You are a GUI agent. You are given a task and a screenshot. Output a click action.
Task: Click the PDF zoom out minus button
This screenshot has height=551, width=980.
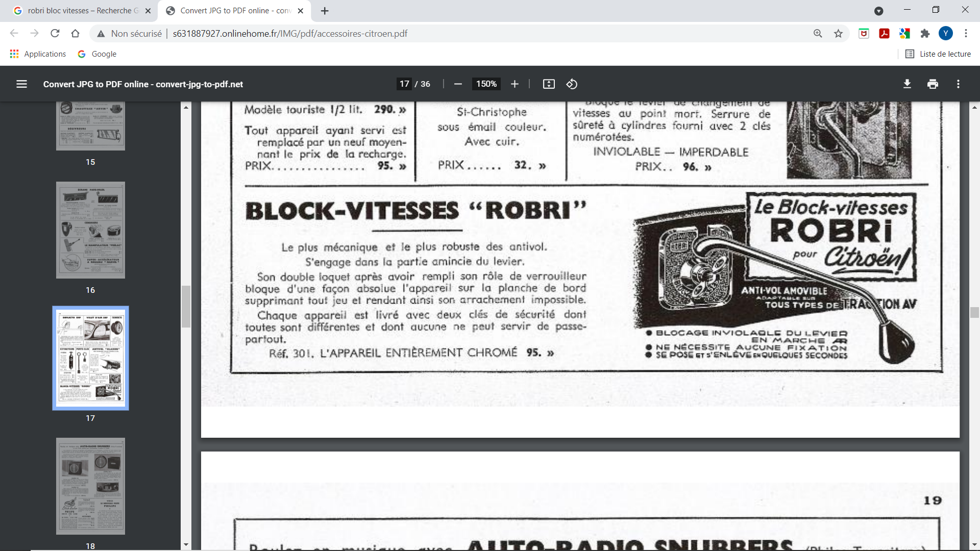(x=458, y=84)
